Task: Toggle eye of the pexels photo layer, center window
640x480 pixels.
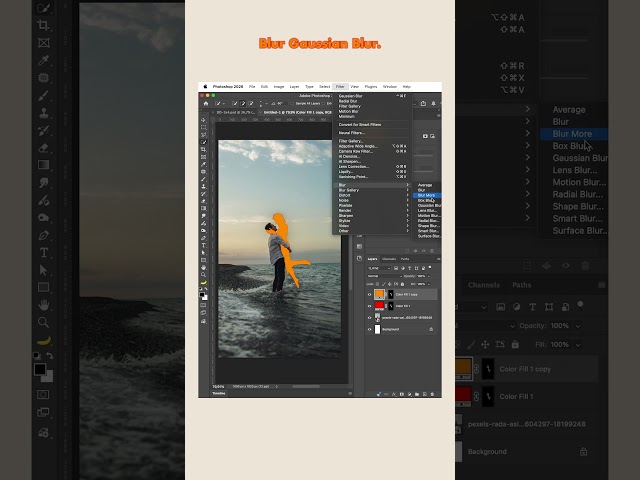Action: pos(369,318)
